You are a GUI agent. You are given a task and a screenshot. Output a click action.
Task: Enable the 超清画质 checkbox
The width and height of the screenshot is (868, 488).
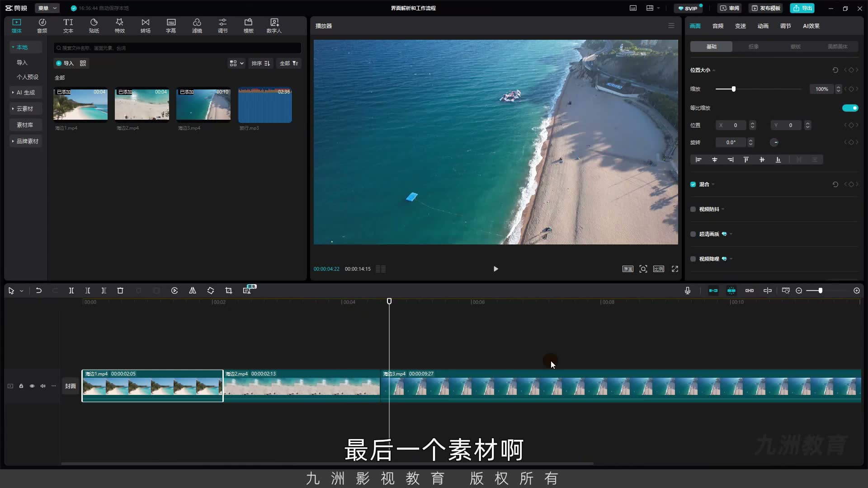point(693,234)
